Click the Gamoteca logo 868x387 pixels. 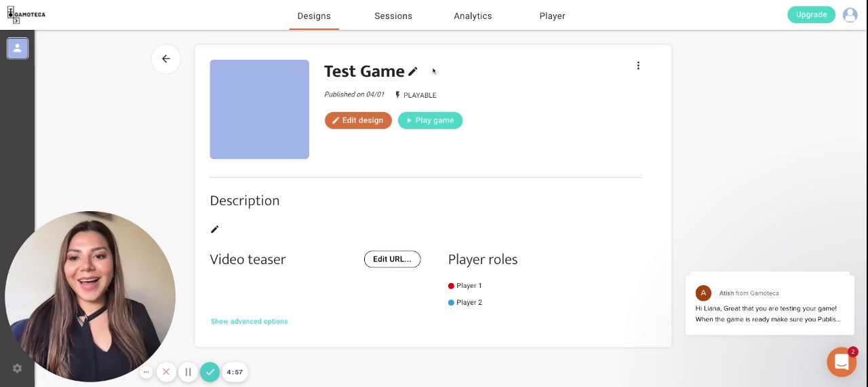coord(26,14)
